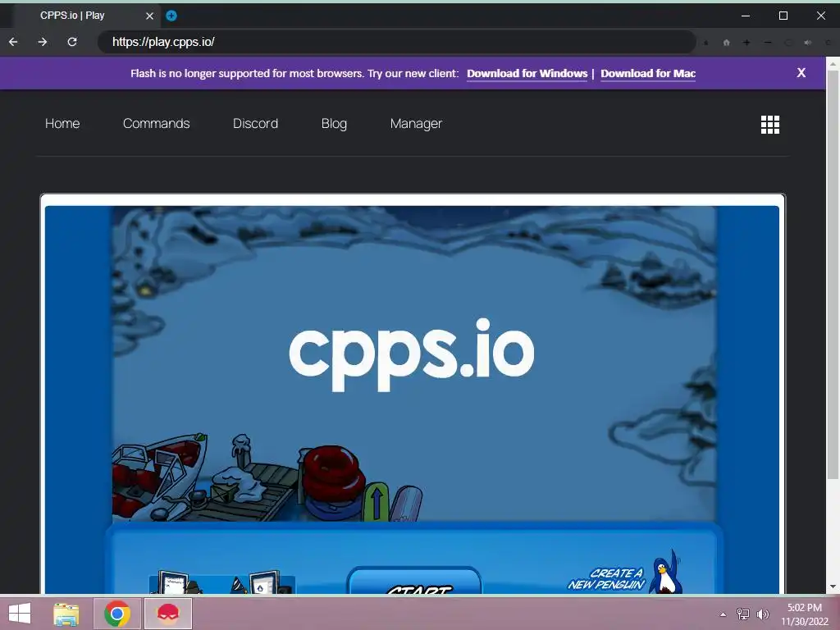Open the Download for Mac link
Viewport: 840px width, 630px height.
click(648, 73)
